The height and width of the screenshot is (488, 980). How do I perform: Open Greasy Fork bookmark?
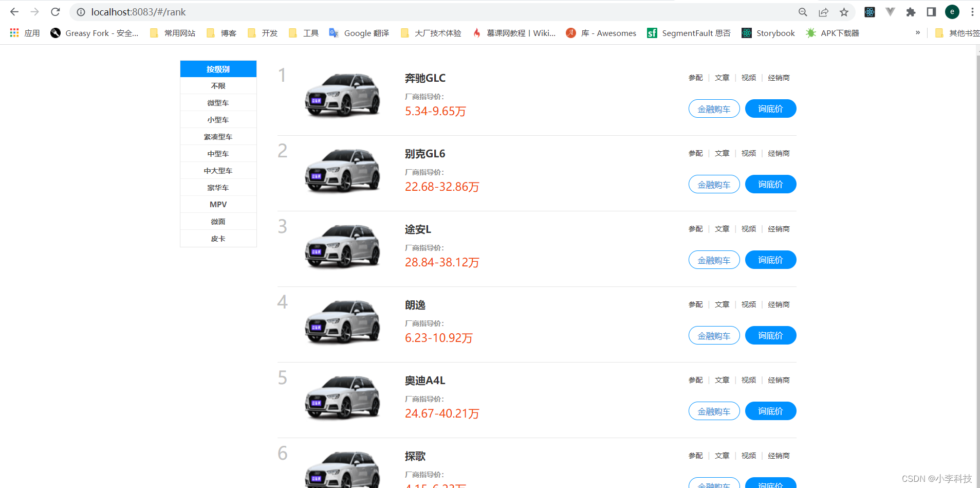pyautogui.click(x=95, y=33)
